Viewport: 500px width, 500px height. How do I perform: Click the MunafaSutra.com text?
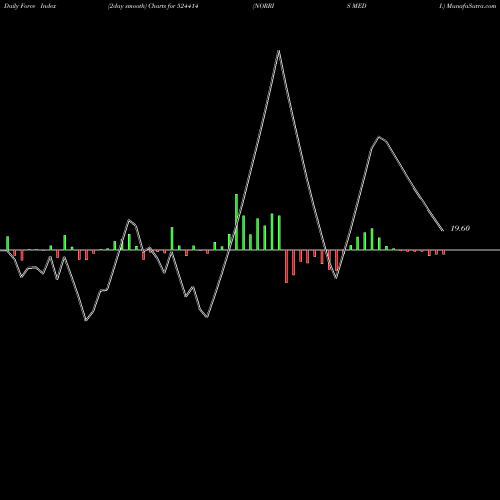coord(471,6)
